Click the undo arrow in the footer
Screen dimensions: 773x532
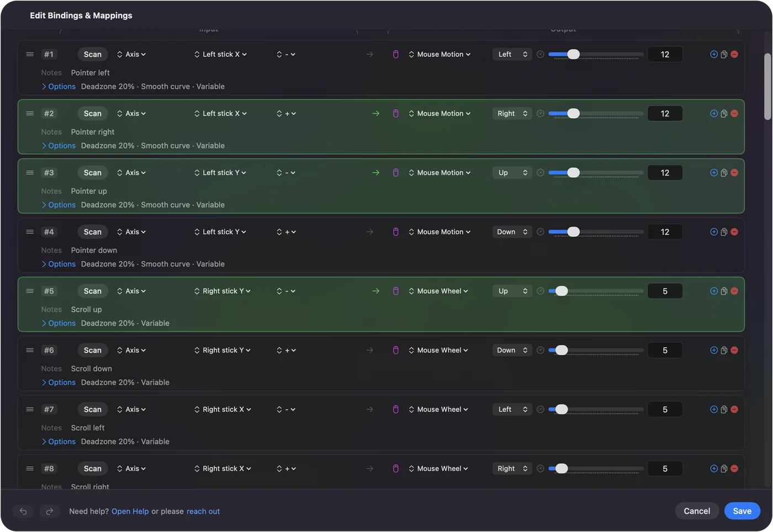tap(23, 512)
